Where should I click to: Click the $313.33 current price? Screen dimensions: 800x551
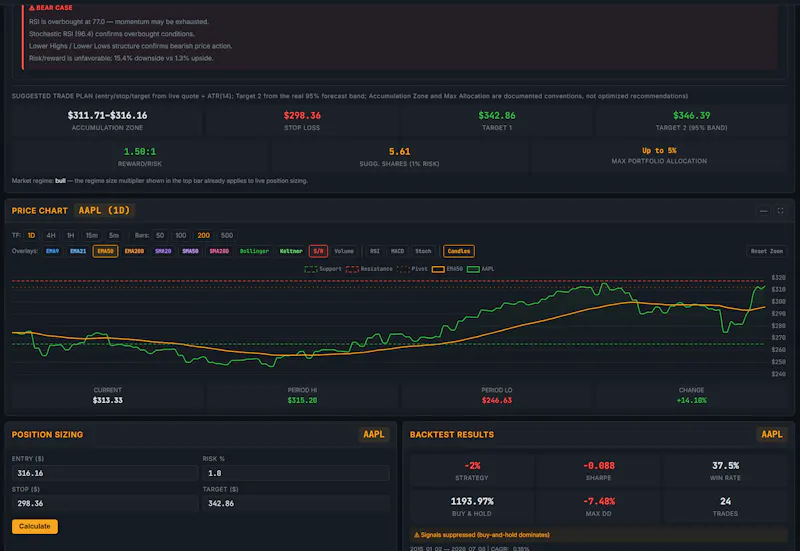(108, 400)
